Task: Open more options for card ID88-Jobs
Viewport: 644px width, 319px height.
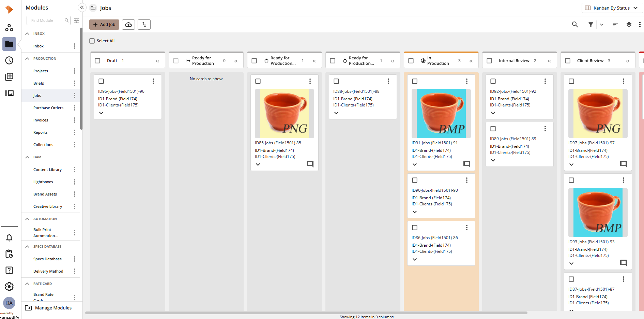Action: (x=388, y=81)
